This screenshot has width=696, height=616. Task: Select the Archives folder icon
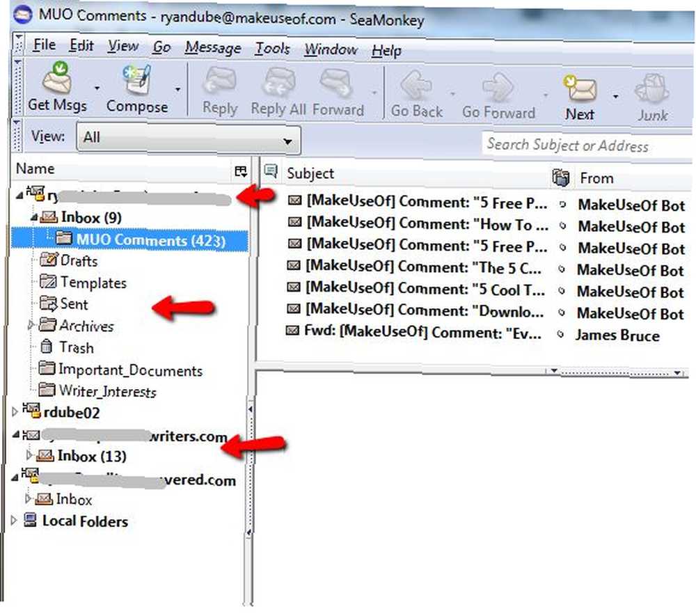point(47,324)
